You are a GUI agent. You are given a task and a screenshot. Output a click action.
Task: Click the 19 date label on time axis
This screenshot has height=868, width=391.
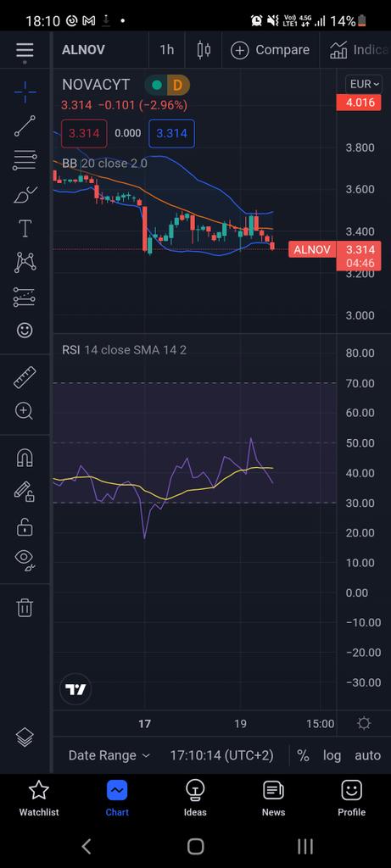point(240,724)
